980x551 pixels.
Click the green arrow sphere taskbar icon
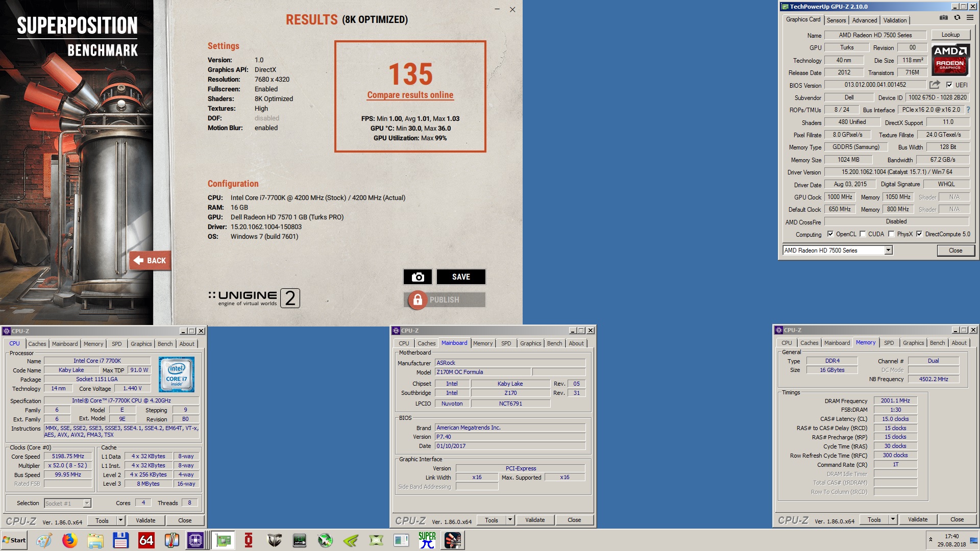tap(325, 540)
